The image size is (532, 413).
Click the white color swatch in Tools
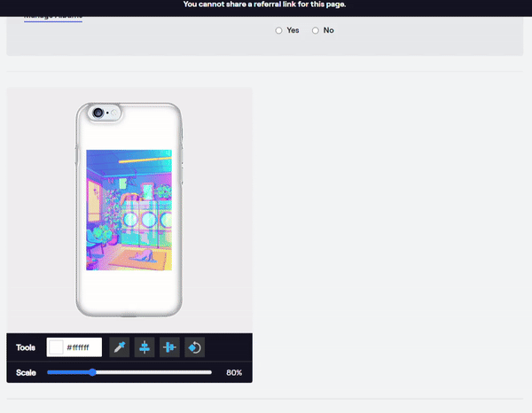tap(56, 347)
